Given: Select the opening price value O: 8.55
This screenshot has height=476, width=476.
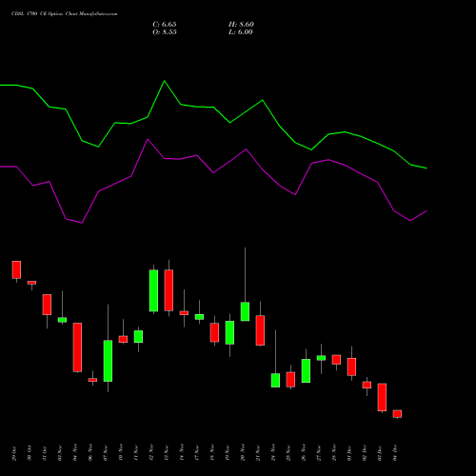Looking at the screenshot, I should point(165,32).
